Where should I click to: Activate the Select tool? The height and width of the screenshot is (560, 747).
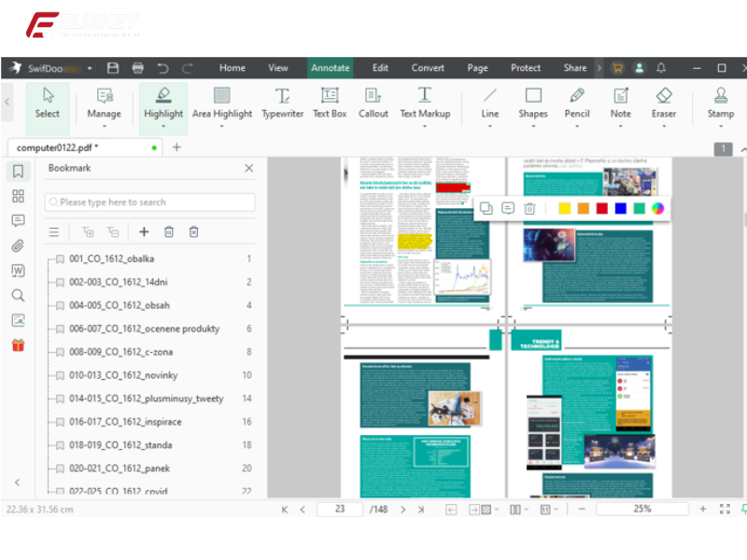[x=48, y=103]
